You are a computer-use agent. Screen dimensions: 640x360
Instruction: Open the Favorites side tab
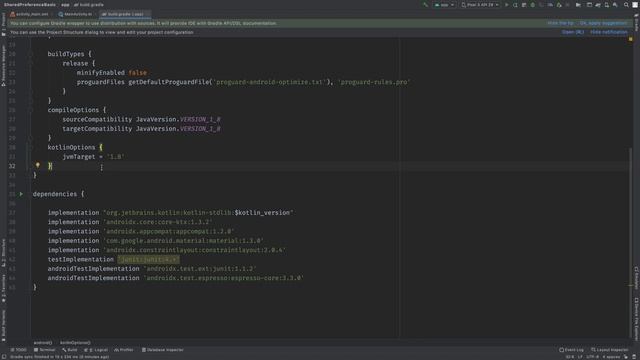click(x=4, y=288)
